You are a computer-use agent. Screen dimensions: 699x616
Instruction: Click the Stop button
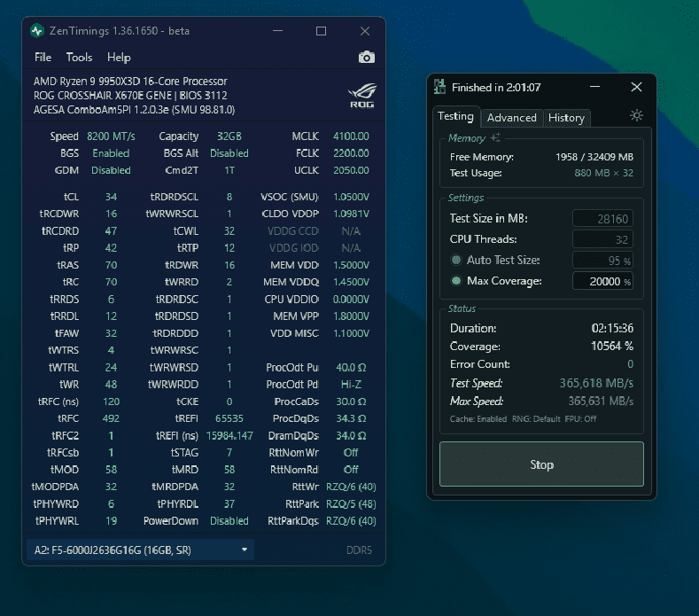point(541,464)
